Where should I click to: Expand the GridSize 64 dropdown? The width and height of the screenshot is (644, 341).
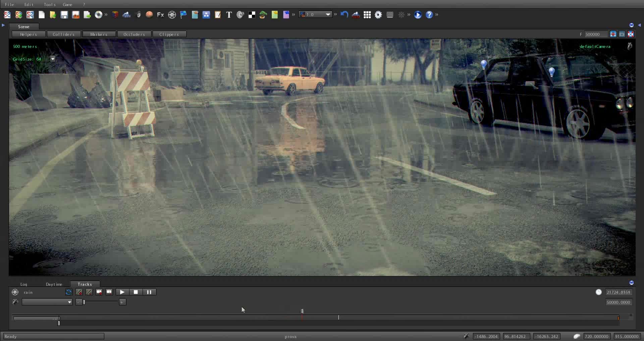point(53,59)
